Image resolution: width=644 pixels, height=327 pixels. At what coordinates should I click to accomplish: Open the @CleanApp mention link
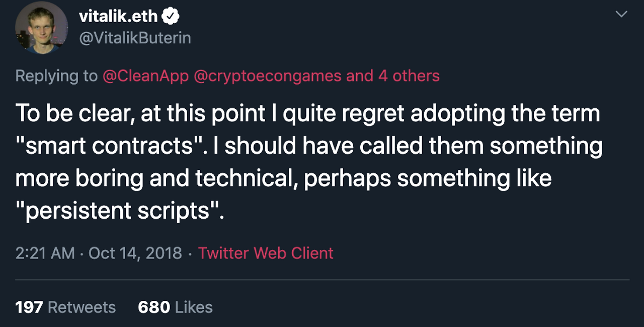145,76
